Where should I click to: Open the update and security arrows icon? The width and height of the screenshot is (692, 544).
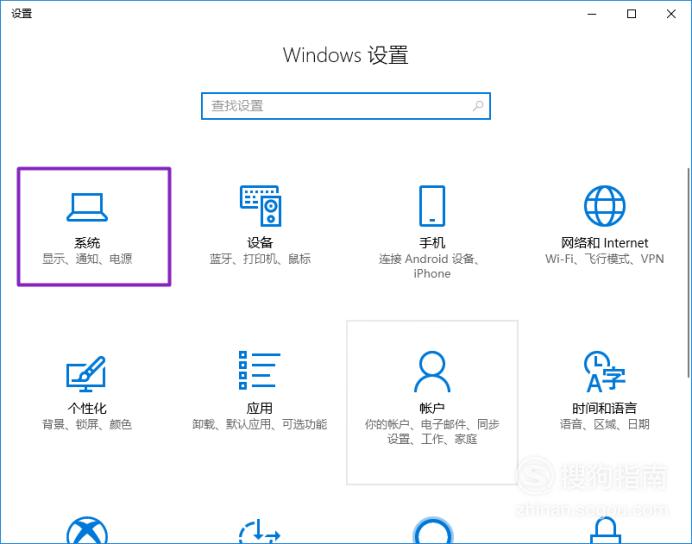[x=260, y=531]
